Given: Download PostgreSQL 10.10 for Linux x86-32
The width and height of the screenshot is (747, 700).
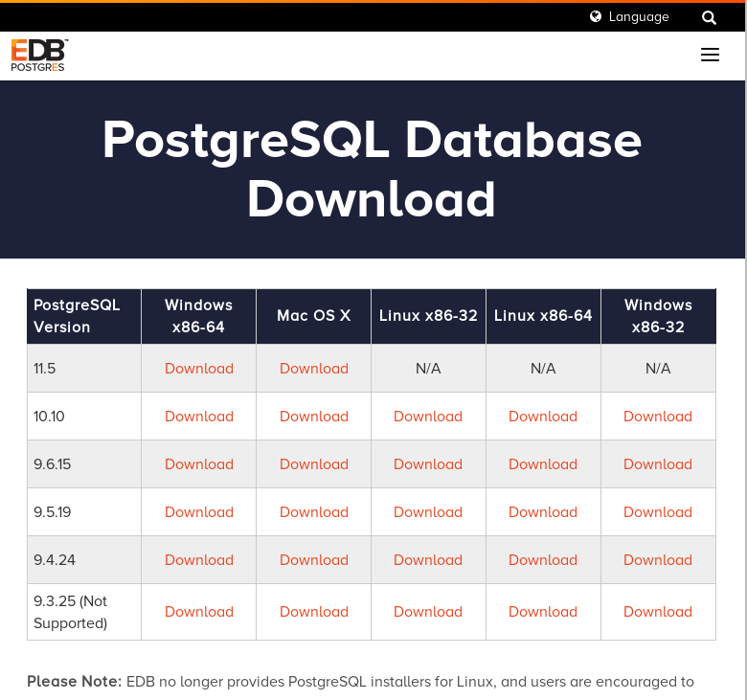Looking at the screenshot, I should [428, 417].
